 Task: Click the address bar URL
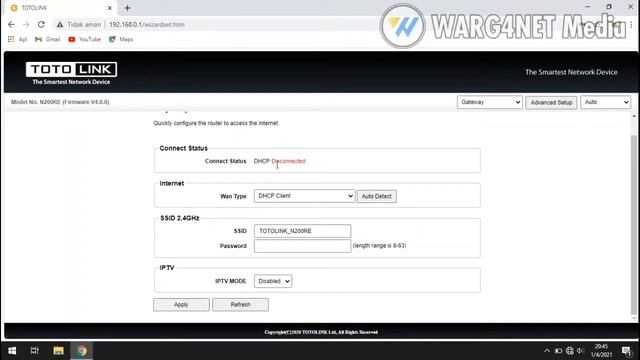147,24
